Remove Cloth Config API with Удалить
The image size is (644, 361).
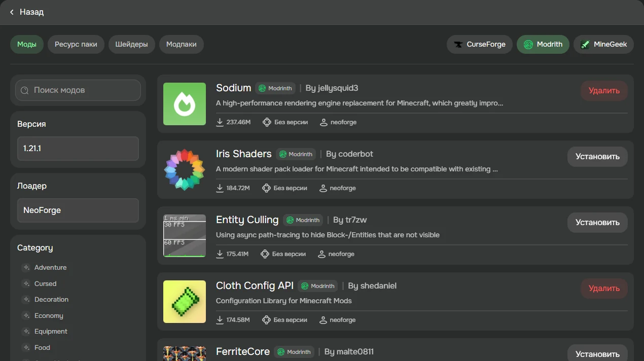click(x=604, y=288)
